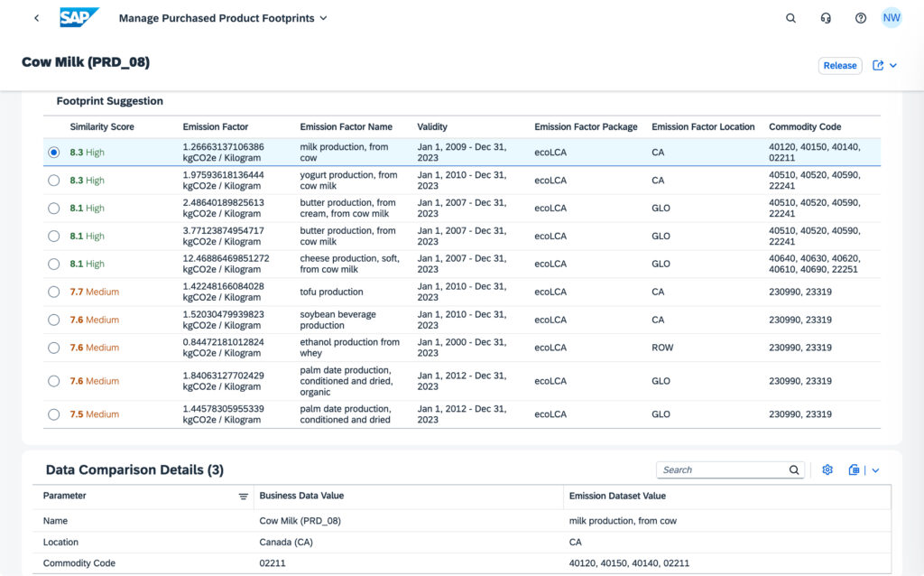Viewport: 924px width, 576px height.
Task: Expand the share options chevron
Action: pyautogui.click(x=893, y=65)
